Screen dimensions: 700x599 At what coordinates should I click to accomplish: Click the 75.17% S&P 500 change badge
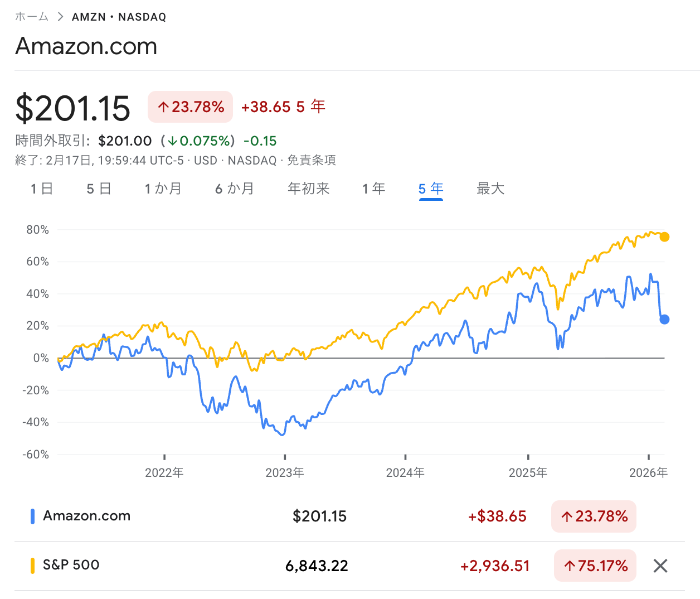pos(595,566)
